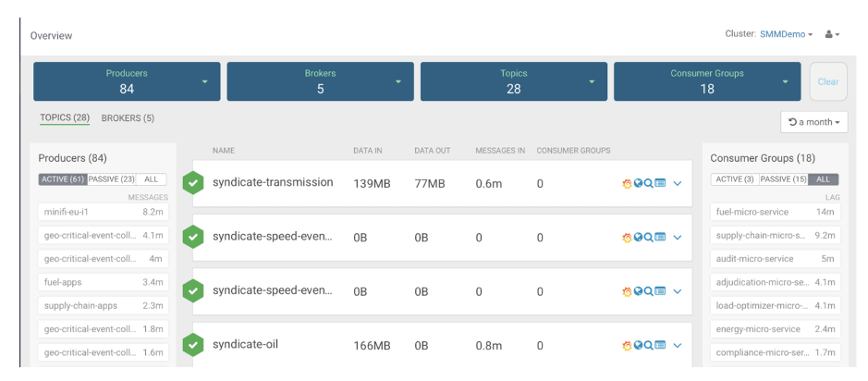
Task: Click green status hexagon for syndicate-transmission
Action: 192,183
